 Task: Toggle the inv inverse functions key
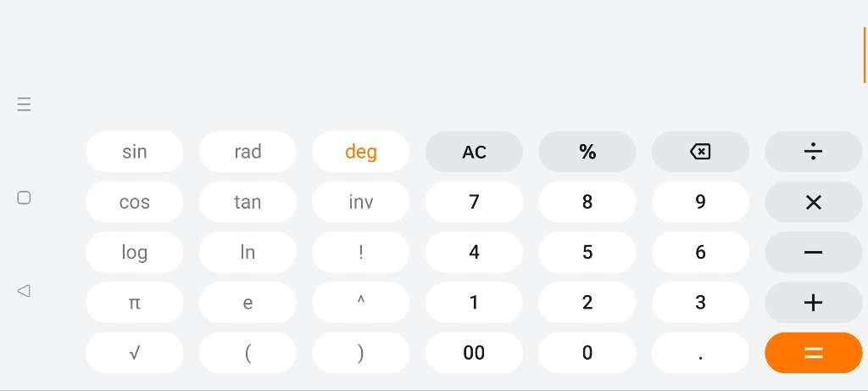(x=361, y=202)
